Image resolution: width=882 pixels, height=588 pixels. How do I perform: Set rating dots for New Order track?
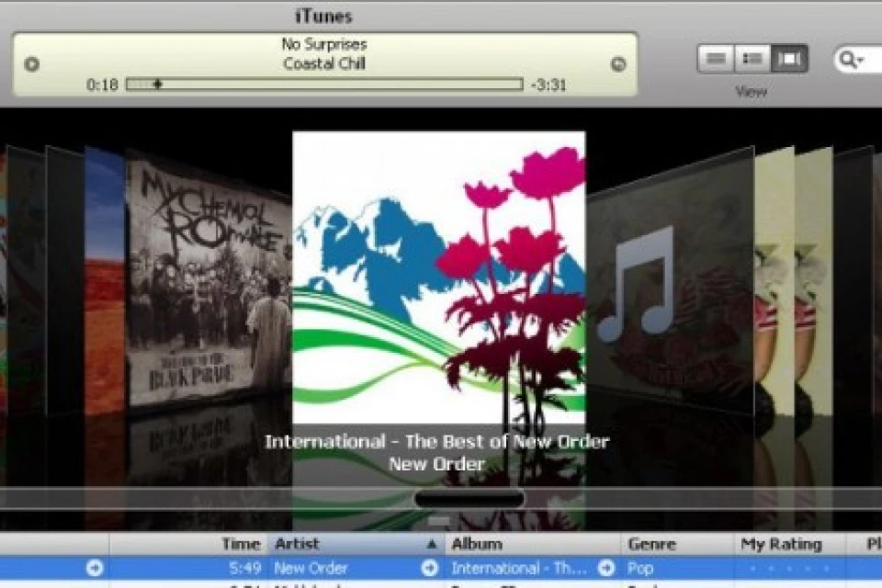click(x=790, y=569)
